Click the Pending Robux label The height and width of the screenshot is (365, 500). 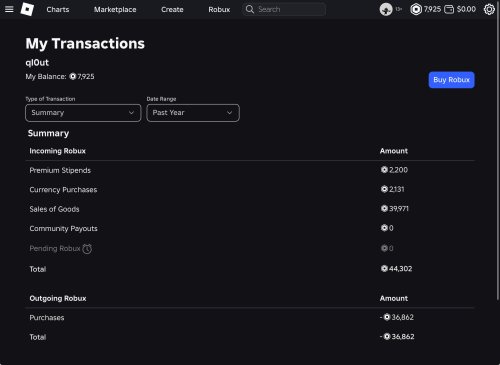(x=55, y=249)
